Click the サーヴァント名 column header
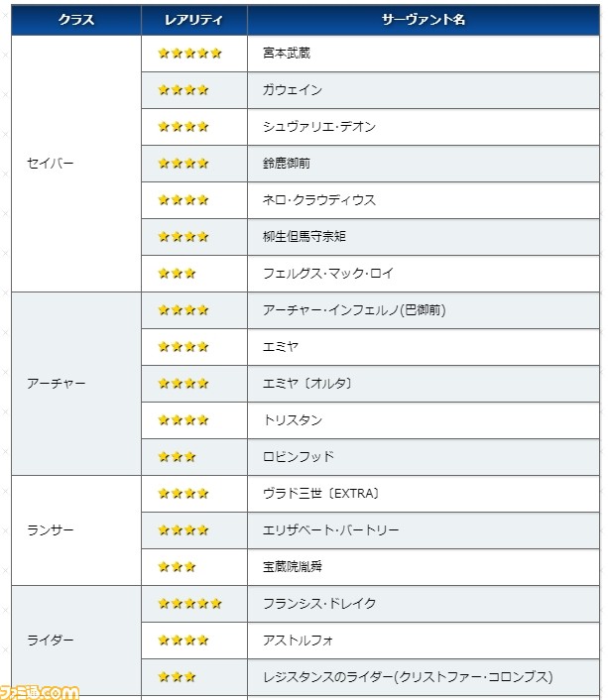Viewport: 608px width, 700px height. click(424, 20)
